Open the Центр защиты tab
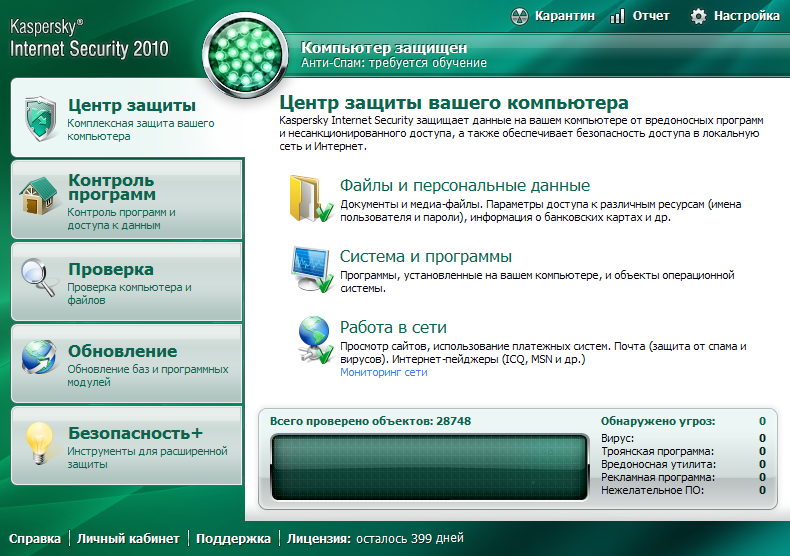Viewport: 790px width, 556px height. click(127, 117)
